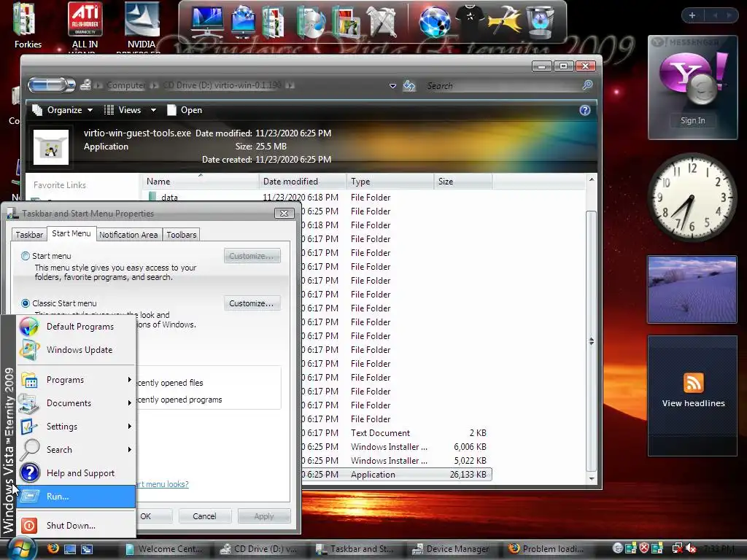This screenshot has height=560, width=747.
Task: Click the refresh icon next to address bar
Action: click(409, 86)
